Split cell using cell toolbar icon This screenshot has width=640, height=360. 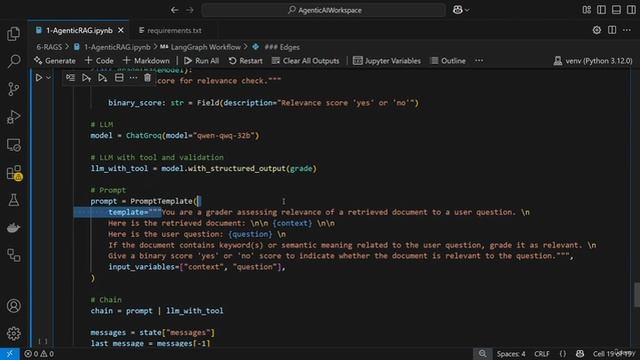[119, 78]
